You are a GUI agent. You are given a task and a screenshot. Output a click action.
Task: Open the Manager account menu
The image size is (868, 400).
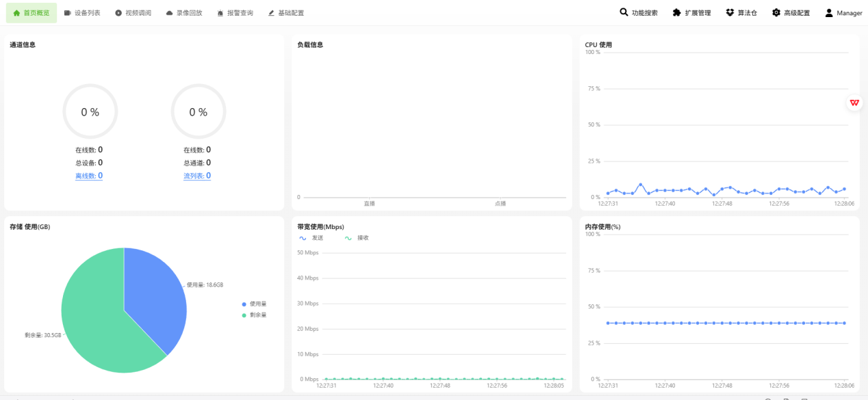(843, 12)
